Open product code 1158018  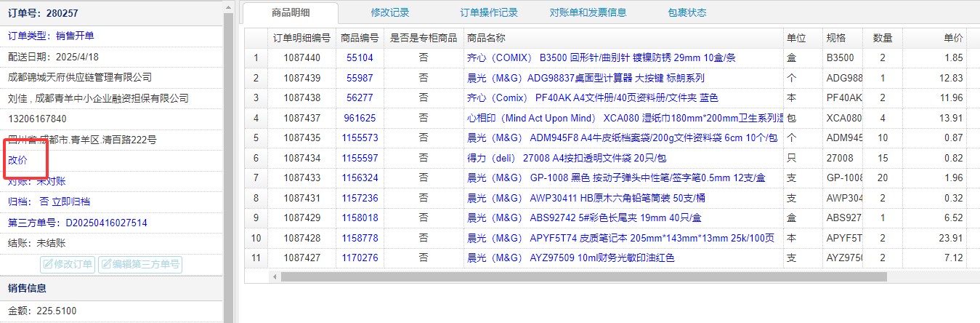click(360, 218)
